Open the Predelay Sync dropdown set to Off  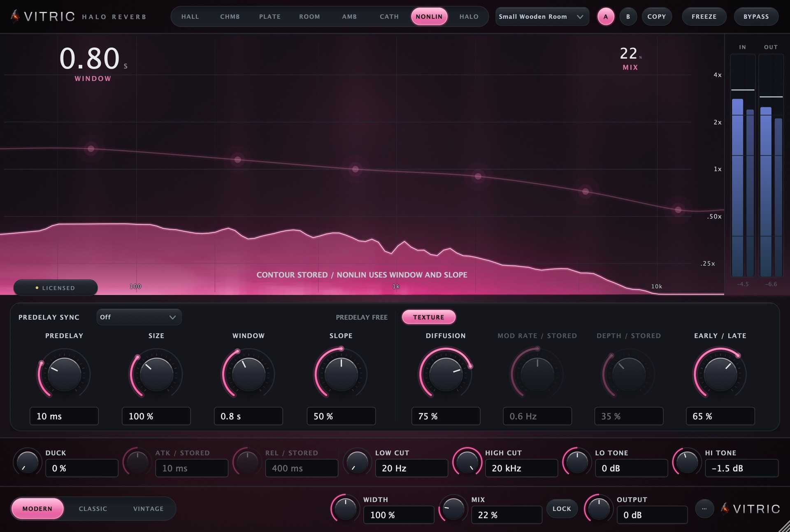click(x=139, y=317)
